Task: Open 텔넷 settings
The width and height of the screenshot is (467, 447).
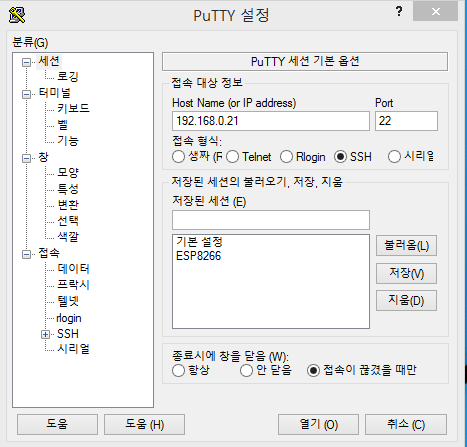Action: (68, 301)
